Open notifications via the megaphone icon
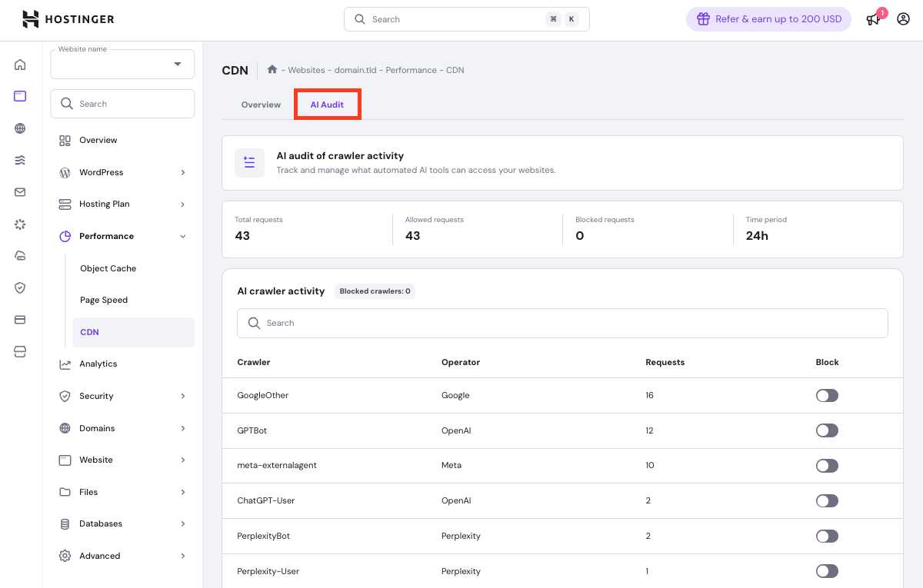923x588 pixels. 873,19
